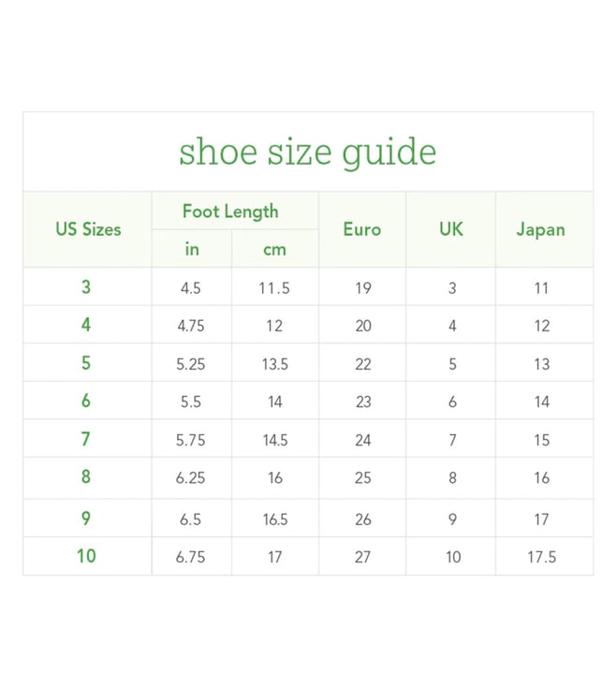Click the 4.75 inch cell
Screen dimensions: 616x687
click(191, 326)
